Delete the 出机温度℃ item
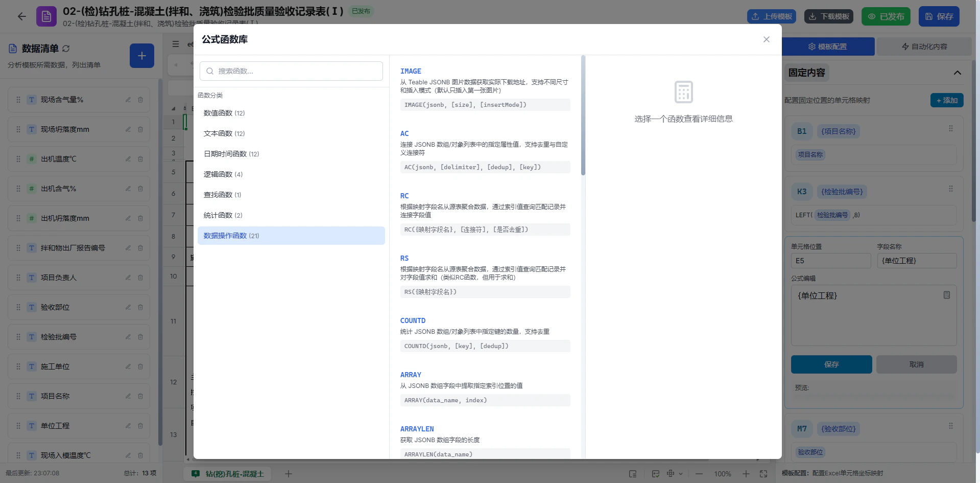Image resolution: width=980 pixels, height=483 pixels. click(140, 159)
